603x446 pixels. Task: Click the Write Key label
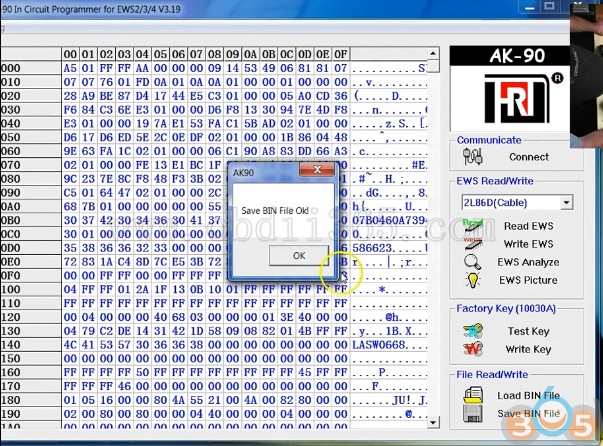(529, 349)
